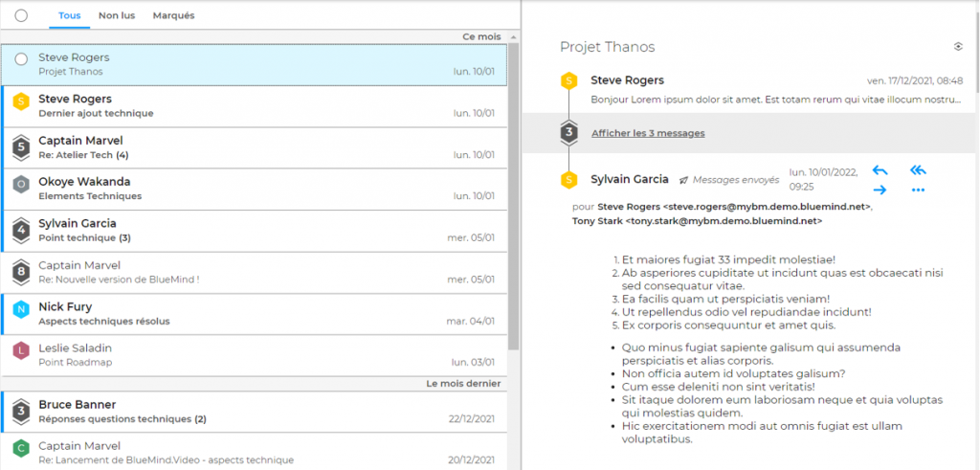Select the Tous filter tab
The image size is (980, 470).
(69, 15)
